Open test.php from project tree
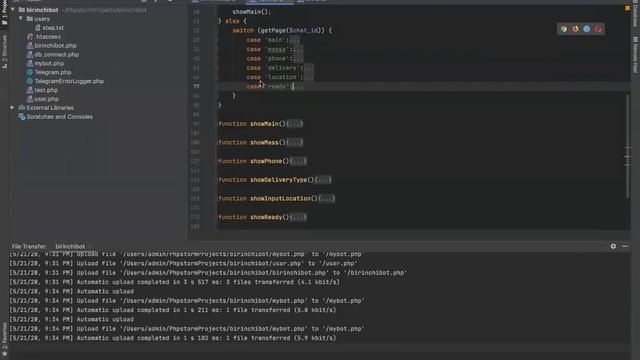This screenshot has width=640, height=360. (46, 90)
